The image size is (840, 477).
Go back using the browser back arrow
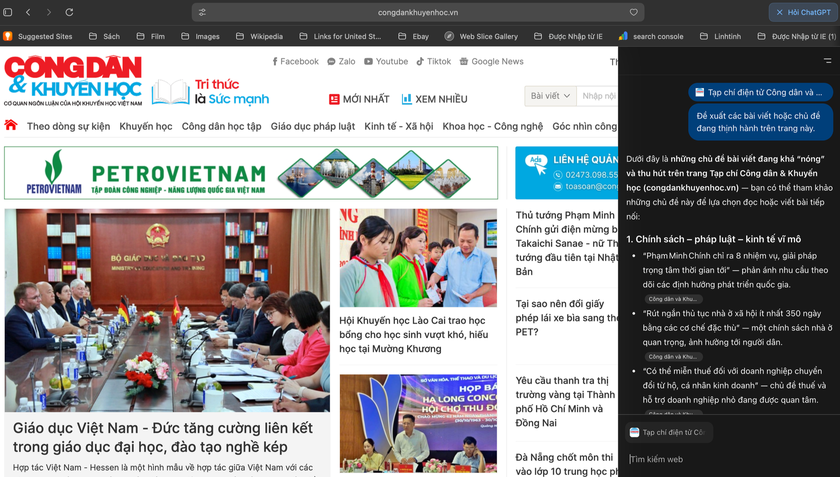(28, 12)
